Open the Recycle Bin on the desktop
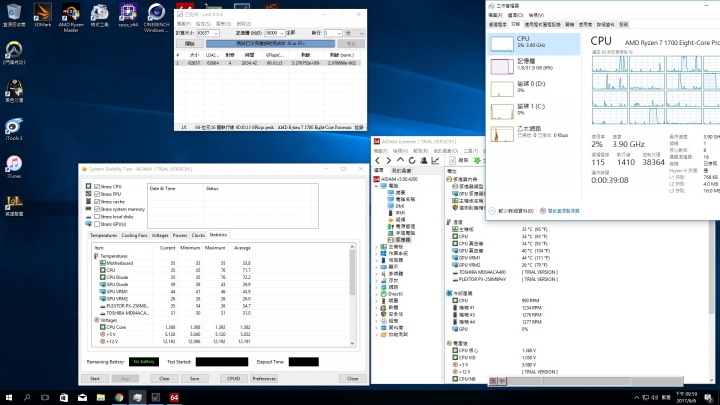This screenshot has height=405, width=720. pos(14,15)
